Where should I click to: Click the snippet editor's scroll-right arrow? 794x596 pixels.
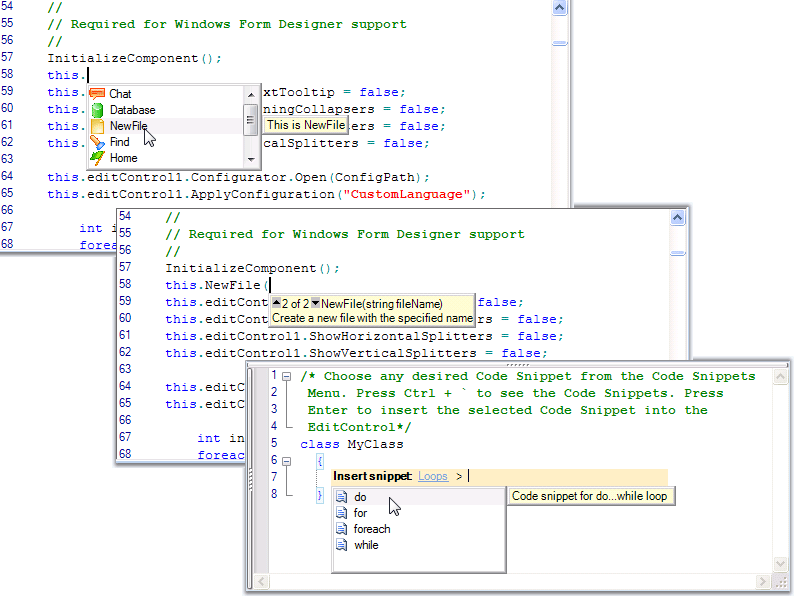763,581
